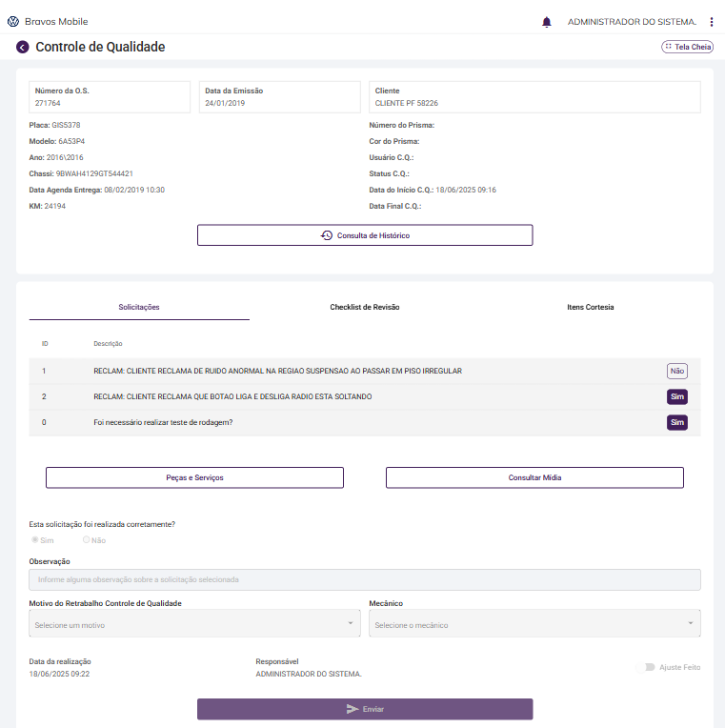725x728 pixels.
Task: Expand the Motivo do Retrabalho dropdown
Action: 195,624
